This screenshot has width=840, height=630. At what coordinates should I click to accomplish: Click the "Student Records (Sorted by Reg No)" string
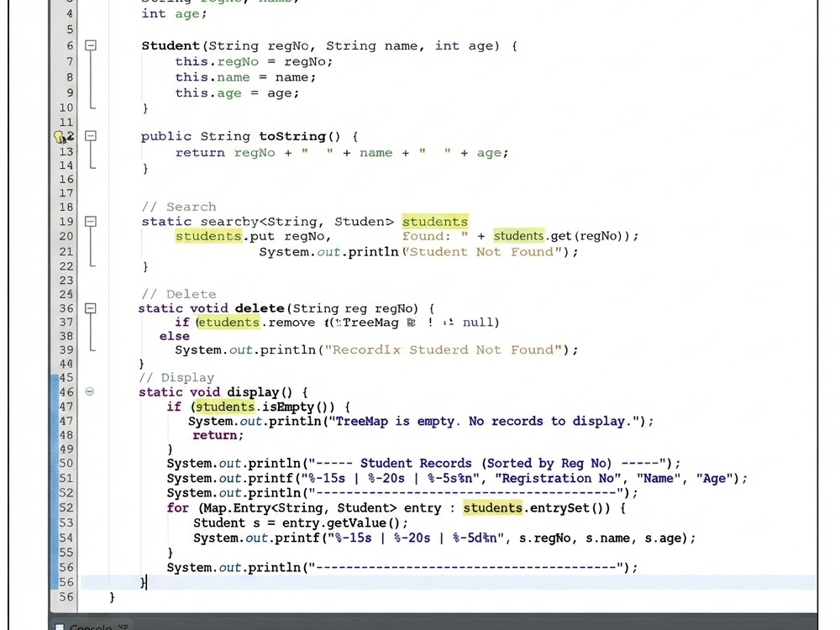pos(486,463)
